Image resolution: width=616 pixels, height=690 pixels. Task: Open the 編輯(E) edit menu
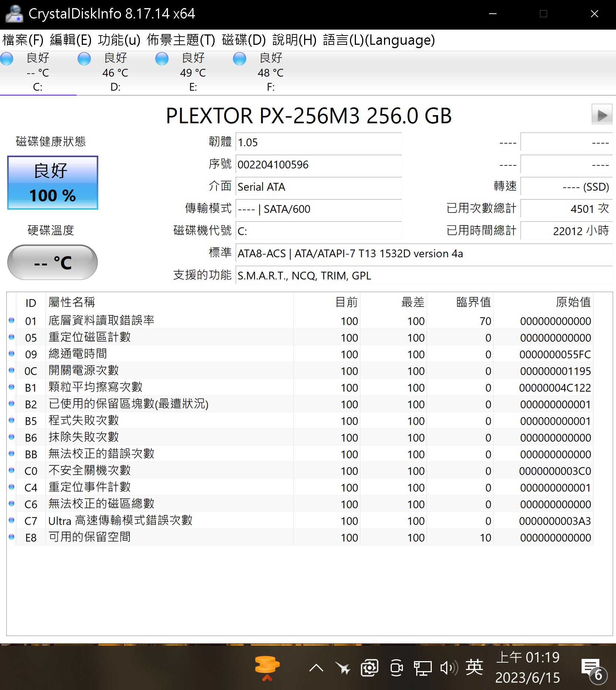(x=71, y=40)
